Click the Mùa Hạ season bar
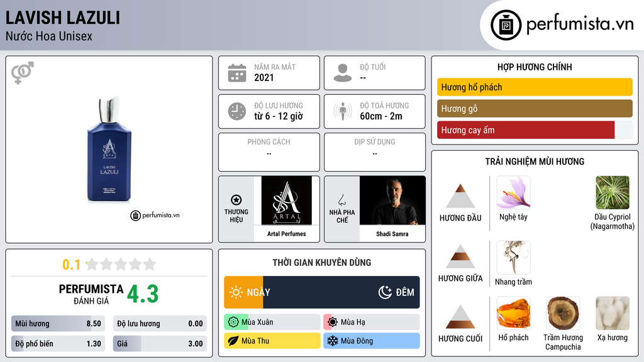The width and height of the screenshot is (644, 362). click(371, 322)
